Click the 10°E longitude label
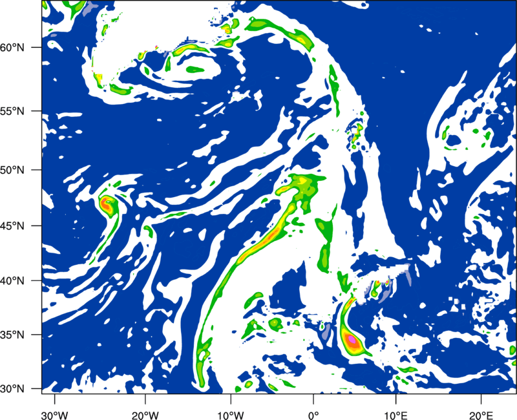517x420 pixels. point(396,415)
